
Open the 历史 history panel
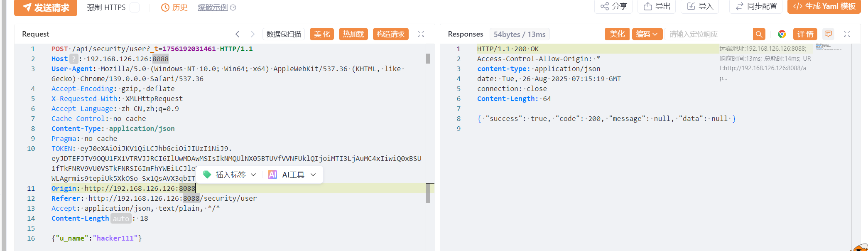[174, 7]
